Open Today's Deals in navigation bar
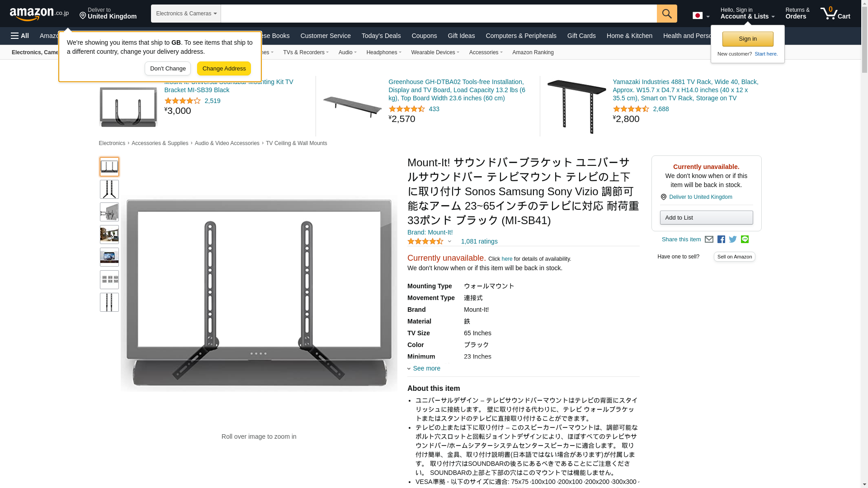The width and height of the screenshot is (868, 488). click(x=381, y=36)
